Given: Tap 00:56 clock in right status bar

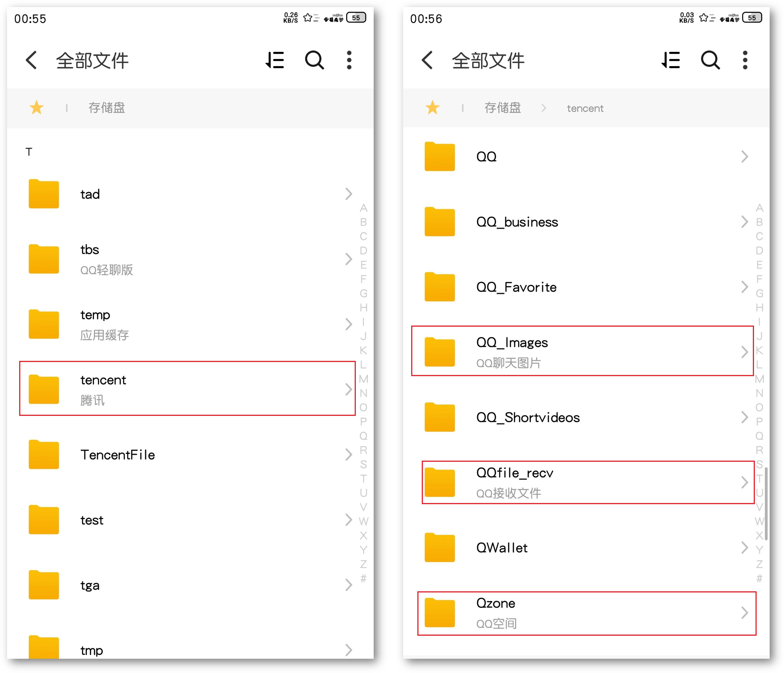Looking at the screenshot, I should pyautogui.click(x=426, y=19).
